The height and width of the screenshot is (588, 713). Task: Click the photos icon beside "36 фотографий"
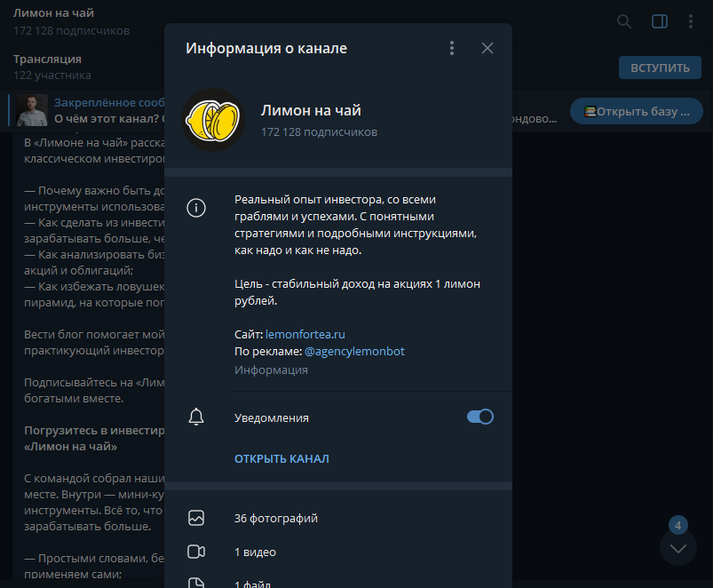coord(196,515)
